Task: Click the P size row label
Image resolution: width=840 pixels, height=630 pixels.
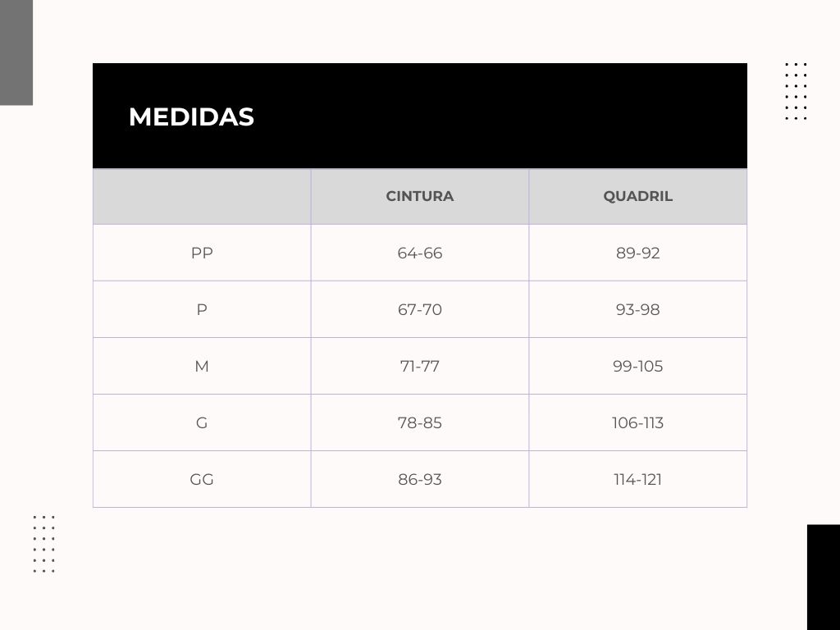Action: (202, 309)
